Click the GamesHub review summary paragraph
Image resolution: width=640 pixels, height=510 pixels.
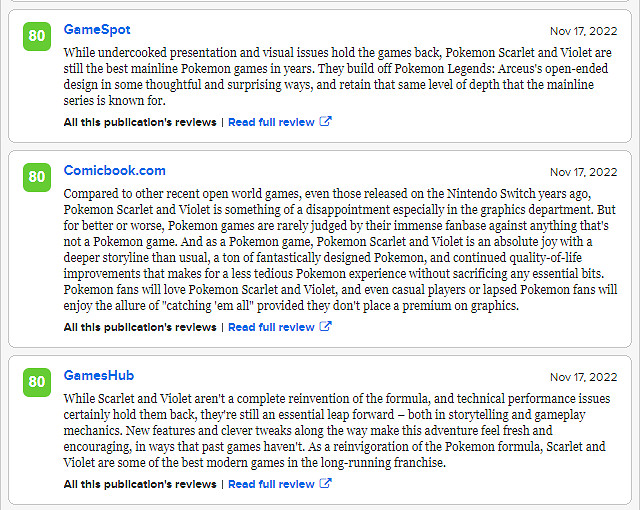pos(340,430)
